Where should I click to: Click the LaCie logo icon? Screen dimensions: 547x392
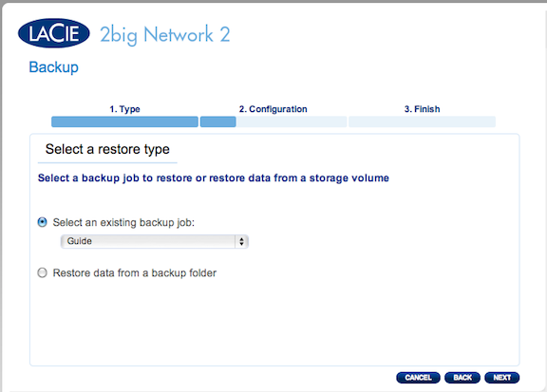pos(54,33)
